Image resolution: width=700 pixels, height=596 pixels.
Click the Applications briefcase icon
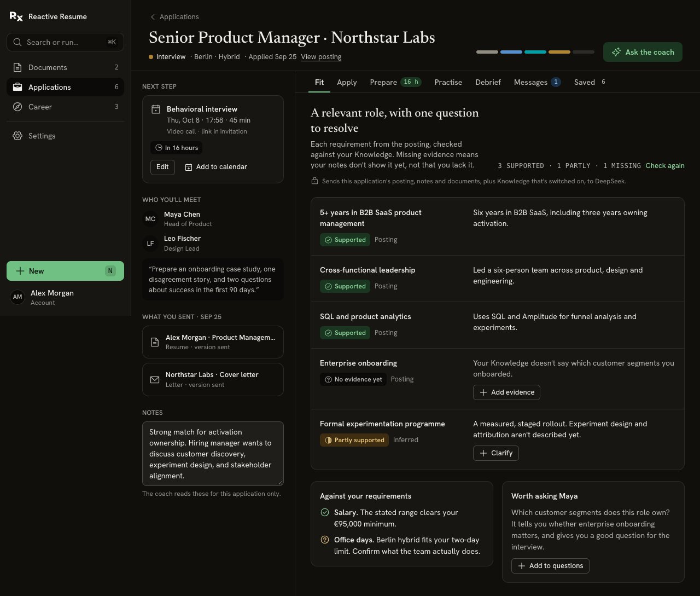click(17, 87)
